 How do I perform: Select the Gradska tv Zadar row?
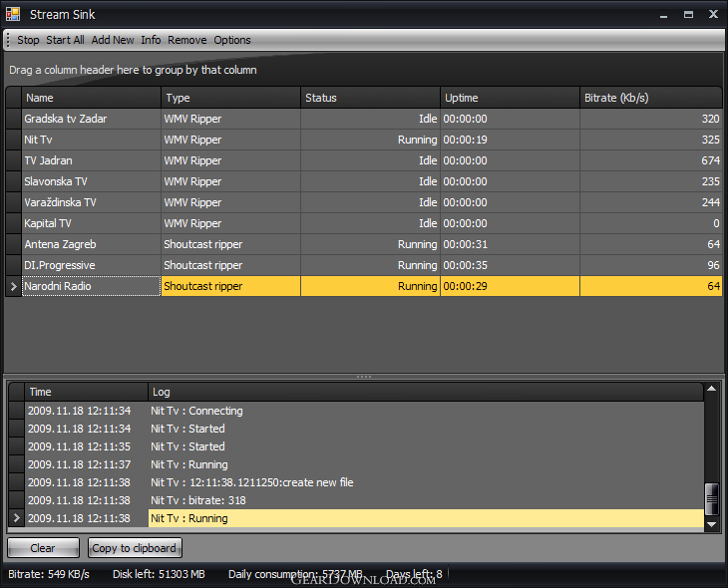(x=364, y=119)
